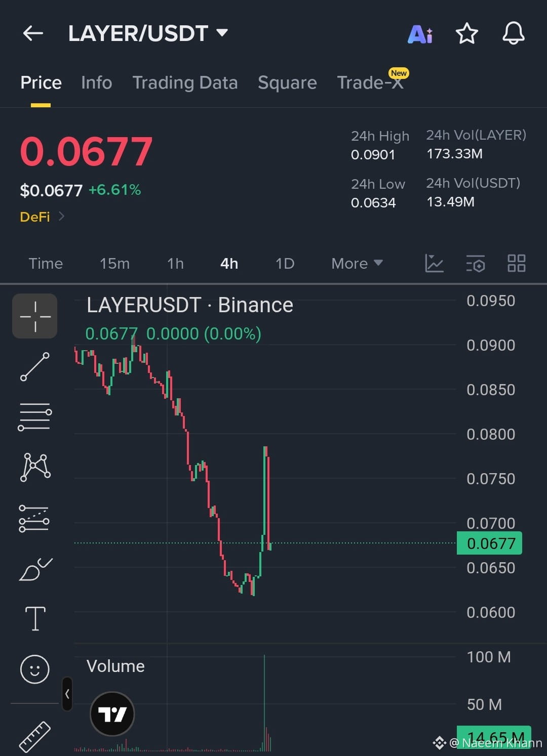This screenshot has width=547, height=756.
Task: Click the 0.0950 price axis label
Action: pos(491,301)
